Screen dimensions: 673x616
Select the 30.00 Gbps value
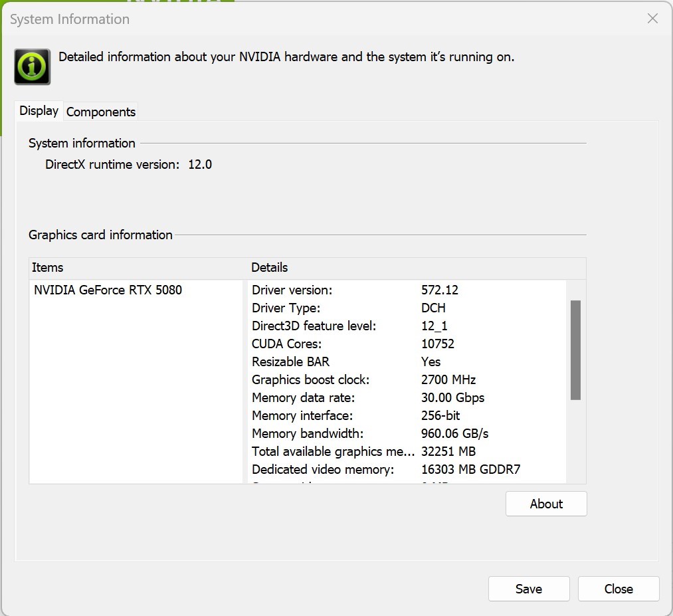[x=453, y=398]
